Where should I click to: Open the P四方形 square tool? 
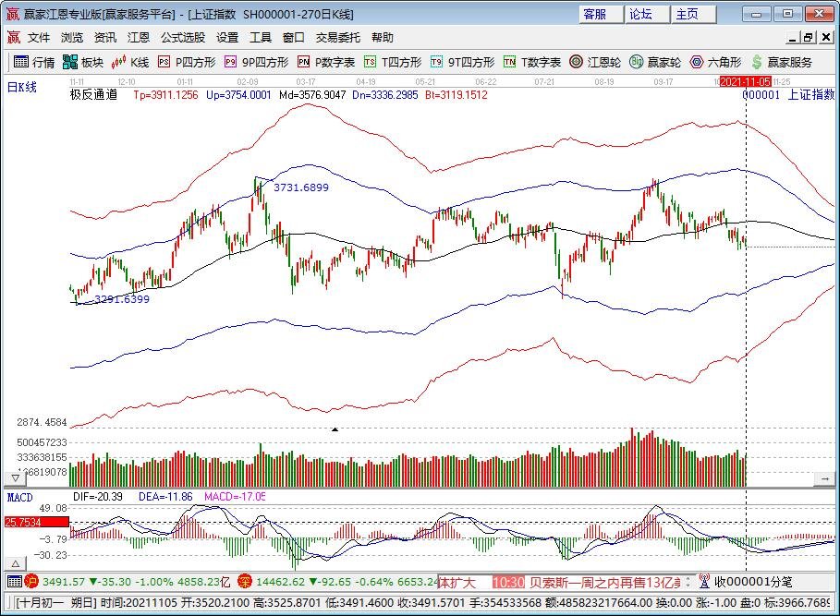click(x=187, y=62)
